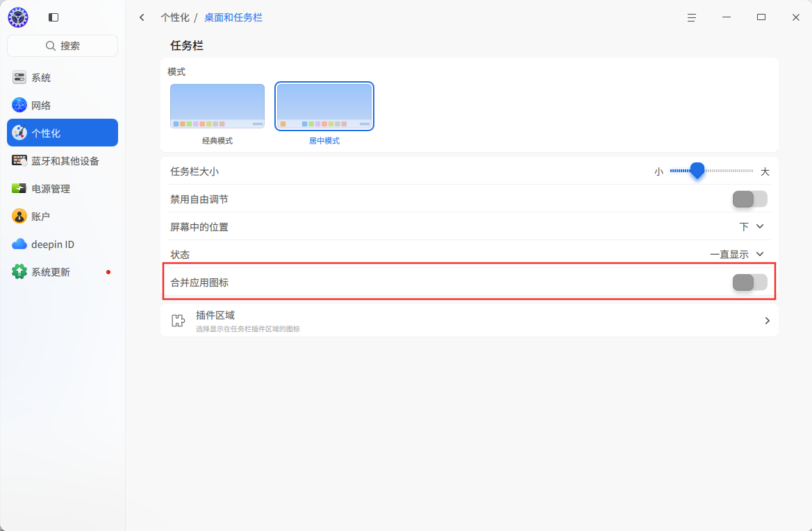
Task: Click the magnifier icon in search box
Action: click(50, 46)
